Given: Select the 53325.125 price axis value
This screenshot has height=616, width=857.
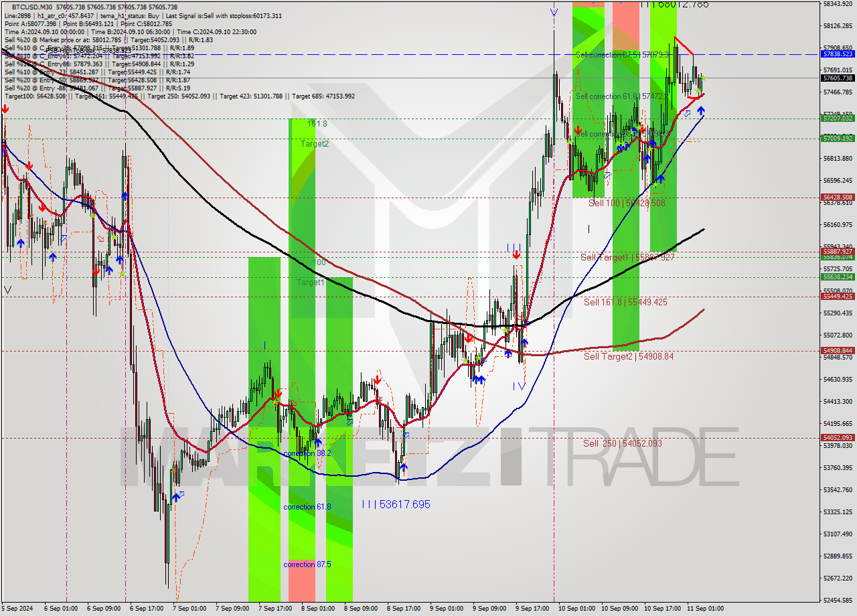Looking at the screenshot, I should [838, 512].
